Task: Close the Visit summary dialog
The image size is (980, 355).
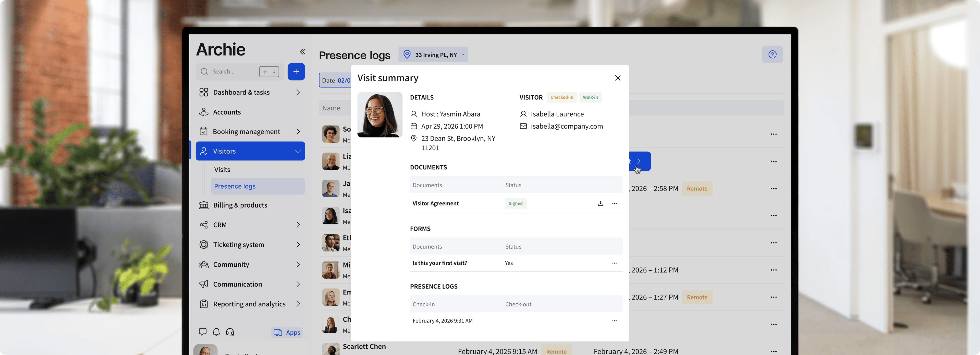Action: click(x=617, y=78)
